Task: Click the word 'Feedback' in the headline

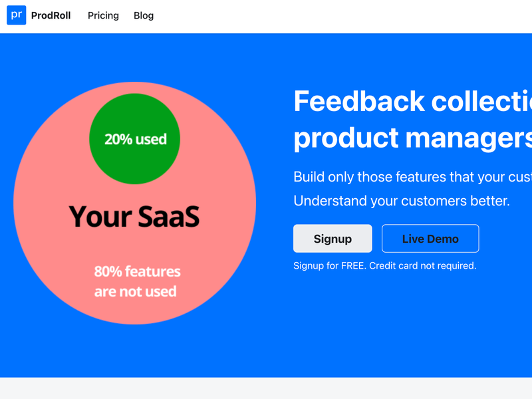Action: tap(359, 101)
